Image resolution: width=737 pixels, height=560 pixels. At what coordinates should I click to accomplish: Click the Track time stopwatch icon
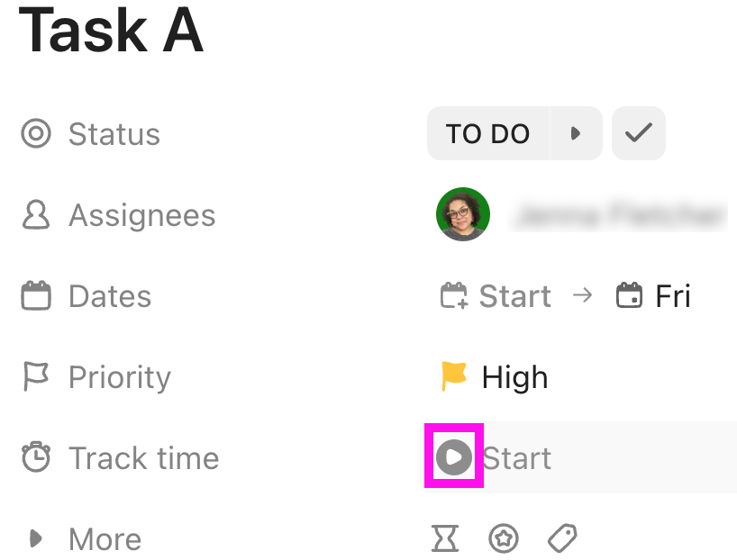[35, 457]
